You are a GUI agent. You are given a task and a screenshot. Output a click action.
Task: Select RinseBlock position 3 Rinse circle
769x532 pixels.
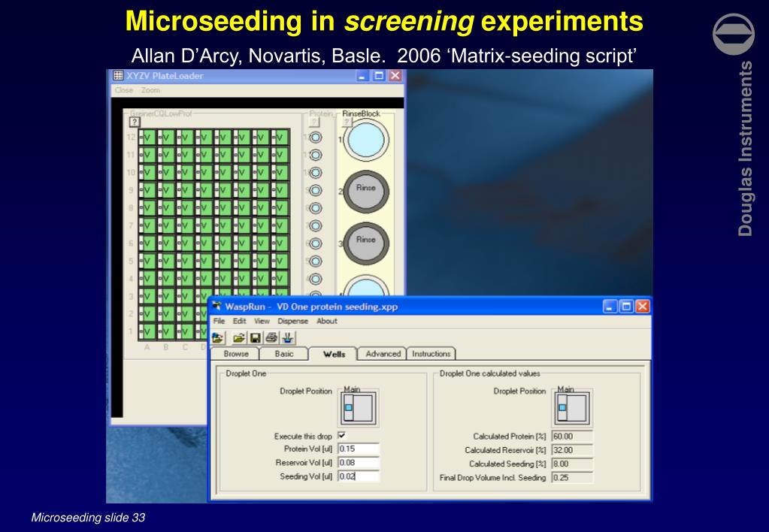click(366, 243)
